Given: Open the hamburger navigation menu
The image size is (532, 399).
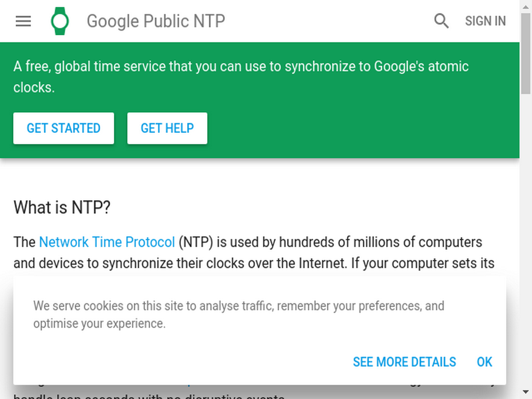Looking at the screenshot, I should click(23, 21).
